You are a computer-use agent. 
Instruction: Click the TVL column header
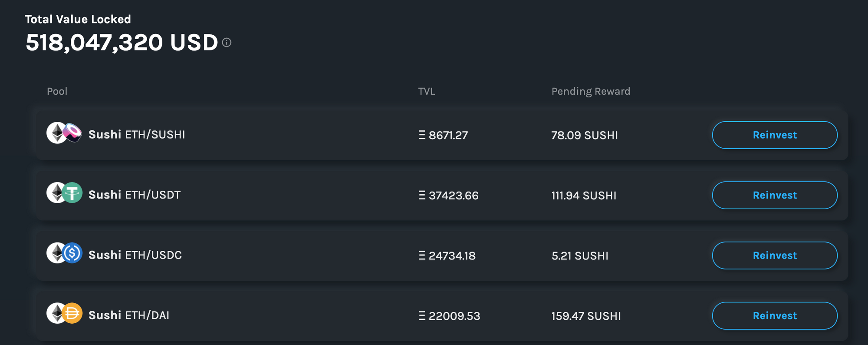pyautogui.click(x=427, y=91)
